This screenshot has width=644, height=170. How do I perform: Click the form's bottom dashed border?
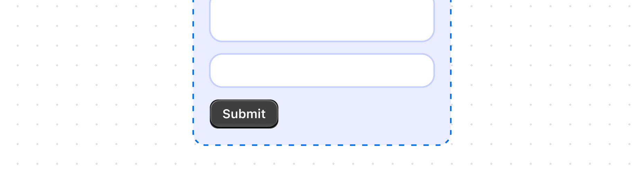pyautogui.click(x=322, y=145)
